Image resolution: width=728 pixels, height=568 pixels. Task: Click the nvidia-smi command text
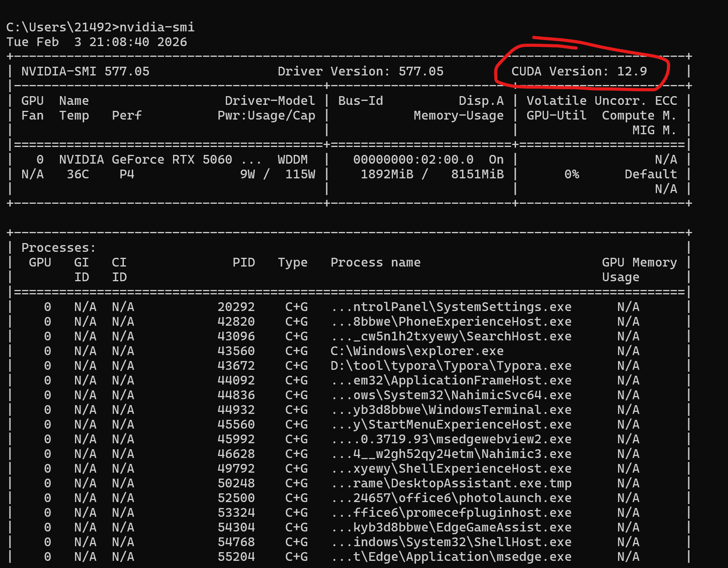pos(157,27)
